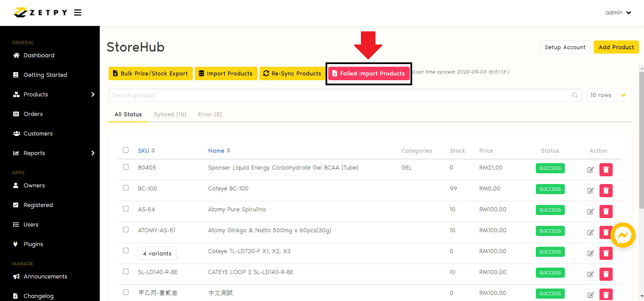Open the Messenger chat bubble
The width and height of the screenshot is (644, 301).
click(622, 235)
